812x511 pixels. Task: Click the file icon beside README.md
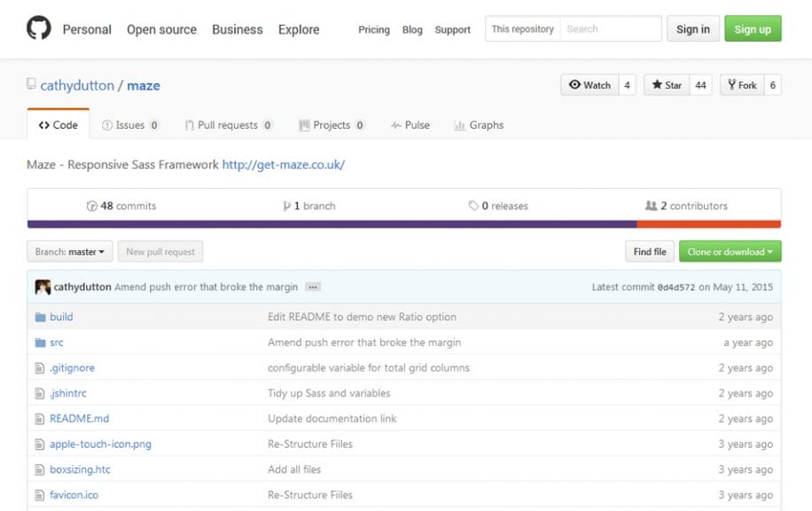coord(38,418)
